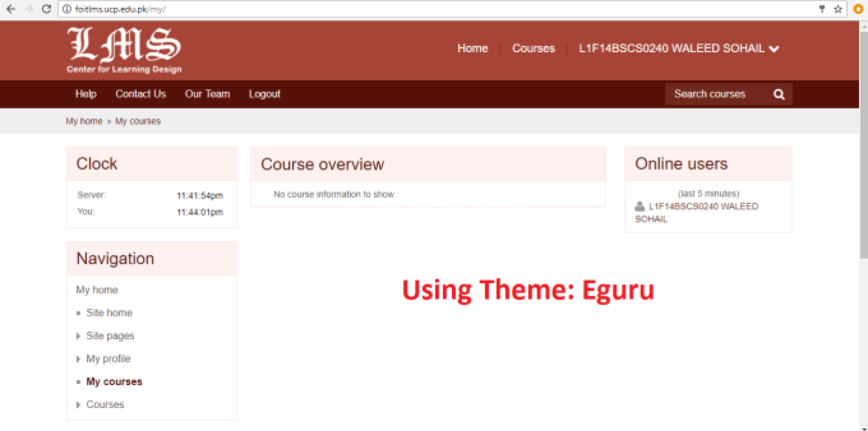This screenshot has height=431, width=868.
Task: Expand the Site pages tree node
Action: (x=78, y=336)
